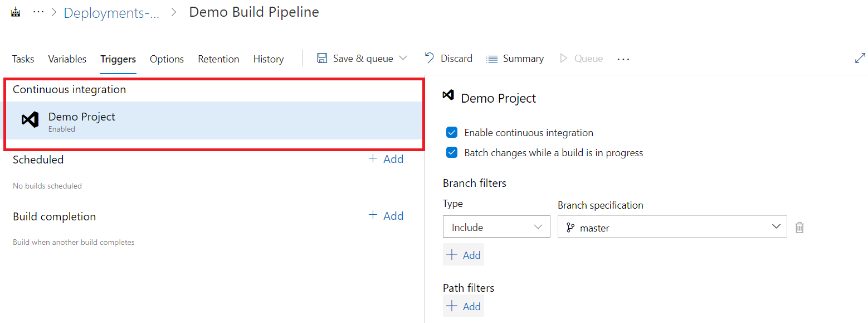Screen dimensions: 868x323
Task: Go to the Retention tab
Action: (218, 59)
